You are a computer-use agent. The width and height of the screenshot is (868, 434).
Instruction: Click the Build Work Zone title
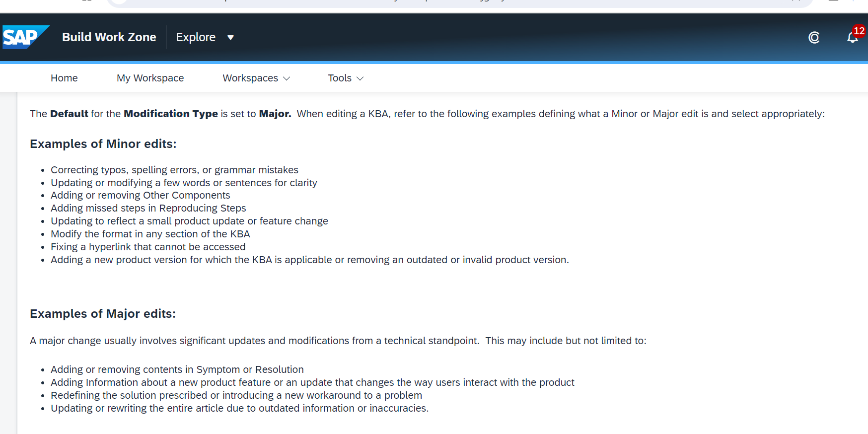(109, 37)
